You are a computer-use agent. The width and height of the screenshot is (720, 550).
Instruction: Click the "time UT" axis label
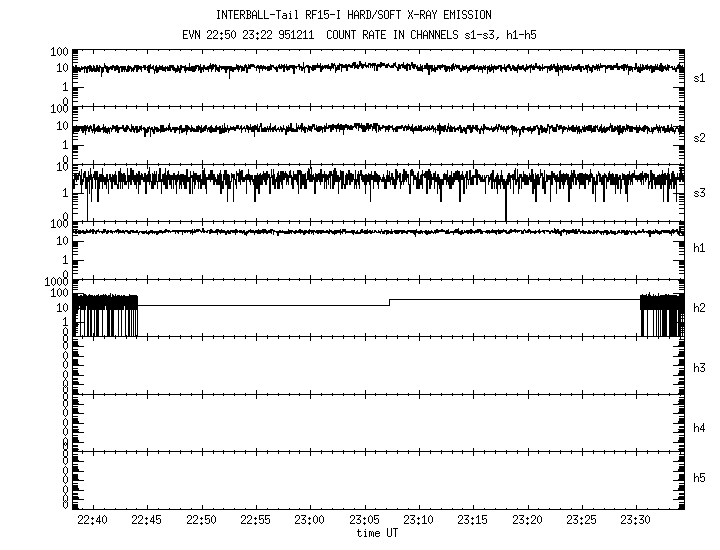pyautogui.click(x=377, y=534)
